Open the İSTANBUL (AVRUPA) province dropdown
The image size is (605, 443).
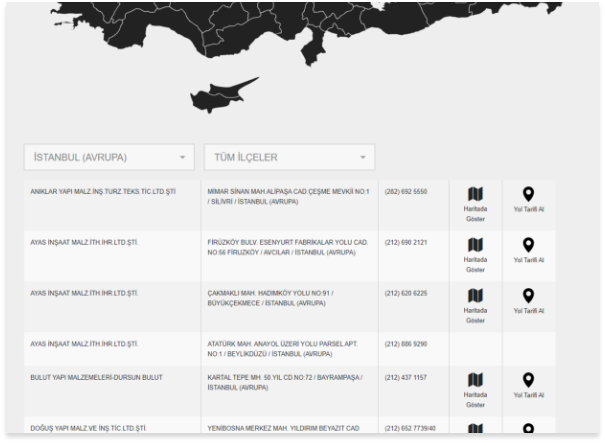point(109,157)
